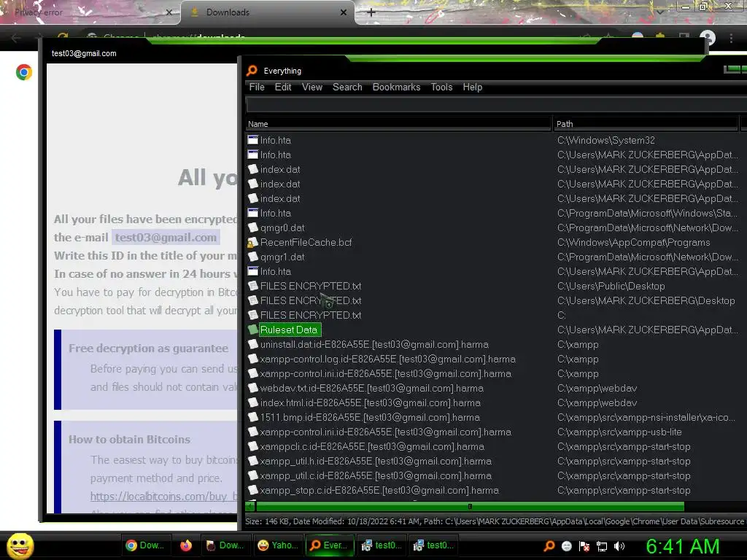Switch to Ever... taskbar button
This screenshot has height=560, width=747.
(329, 545)
